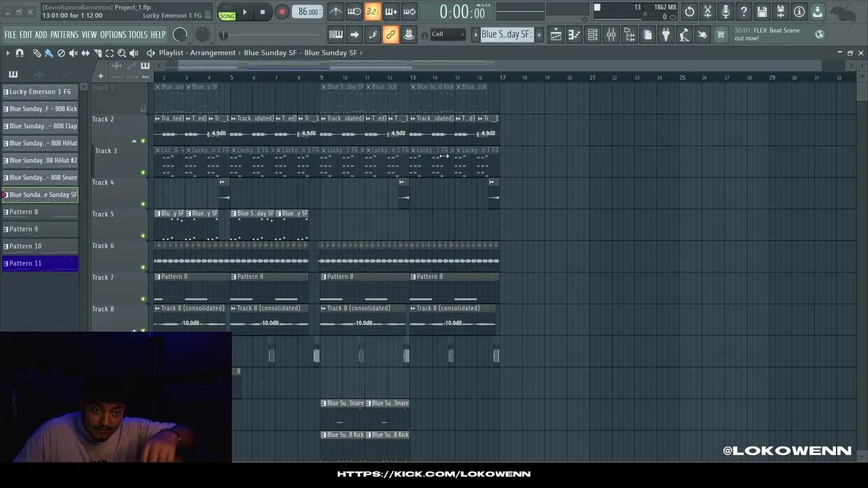Open menu of first Track 8 (consolidated) clip

point(158,308)
